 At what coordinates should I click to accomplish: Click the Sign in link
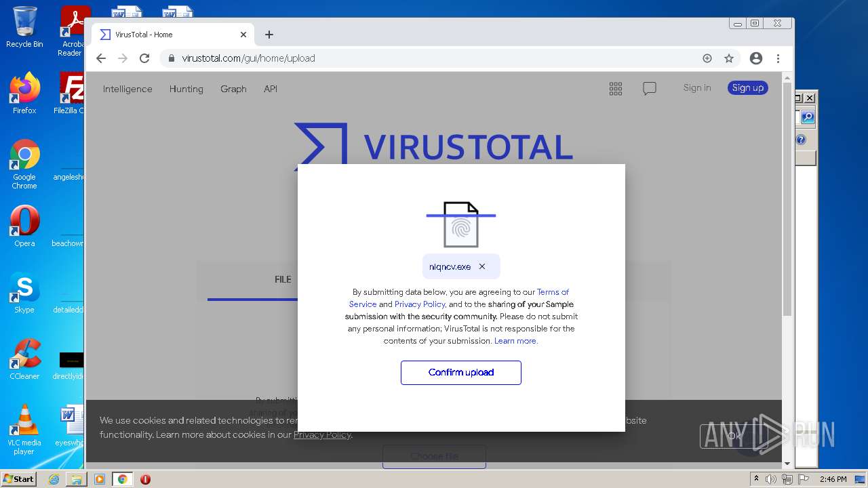pos(697,87)
